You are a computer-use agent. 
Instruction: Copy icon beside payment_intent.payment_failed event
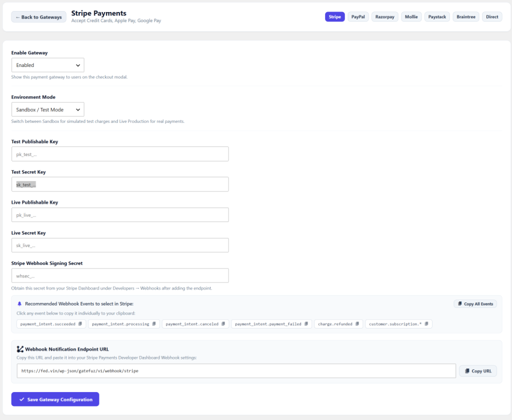[x=306, y=324]
